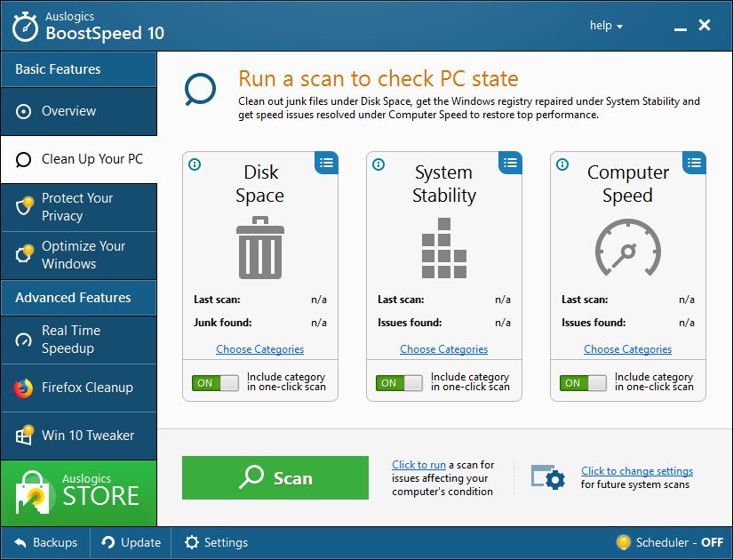Open Backups from the bottom bar
733x560 pixels.
pyautogui.click(x=45, y=543)
